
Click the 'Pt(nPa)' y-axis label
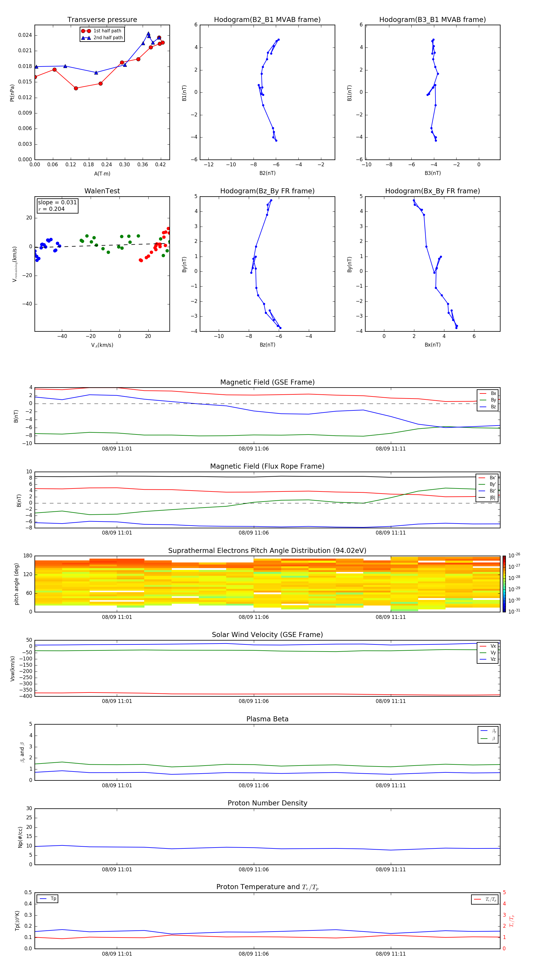pos(12,93)
